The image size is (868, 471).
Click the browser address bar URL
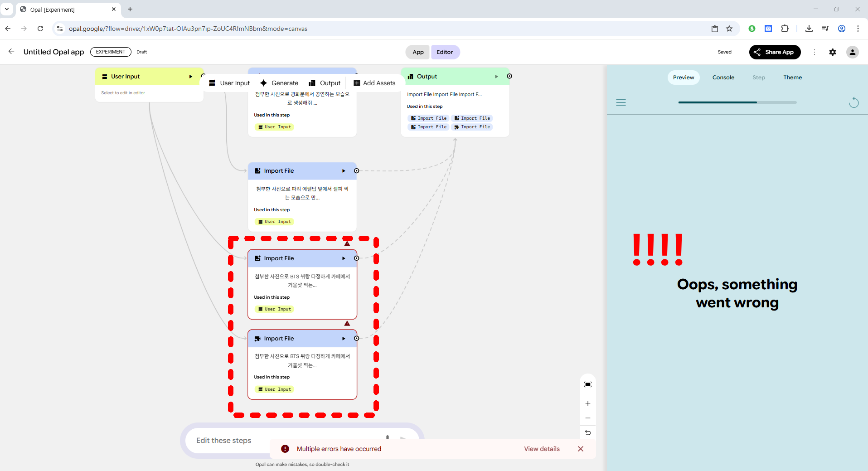point(188,29)
